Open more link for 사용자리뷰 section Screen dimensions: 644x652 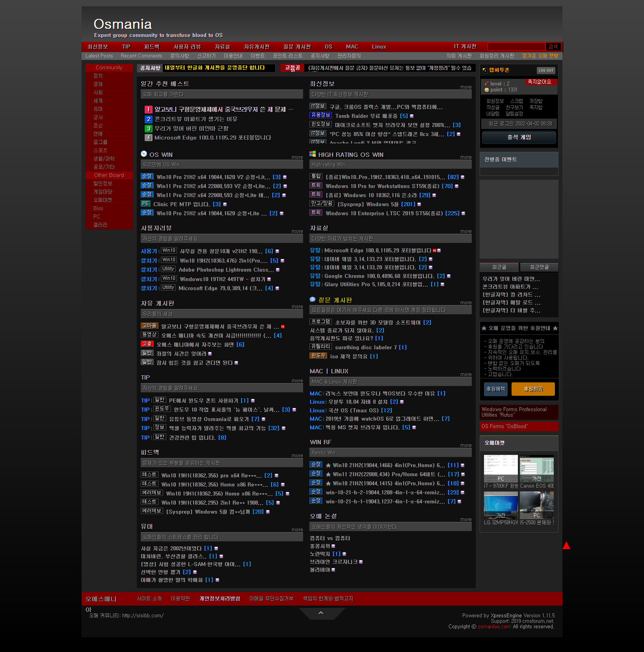pyautogui.click(x=297, y=231)
